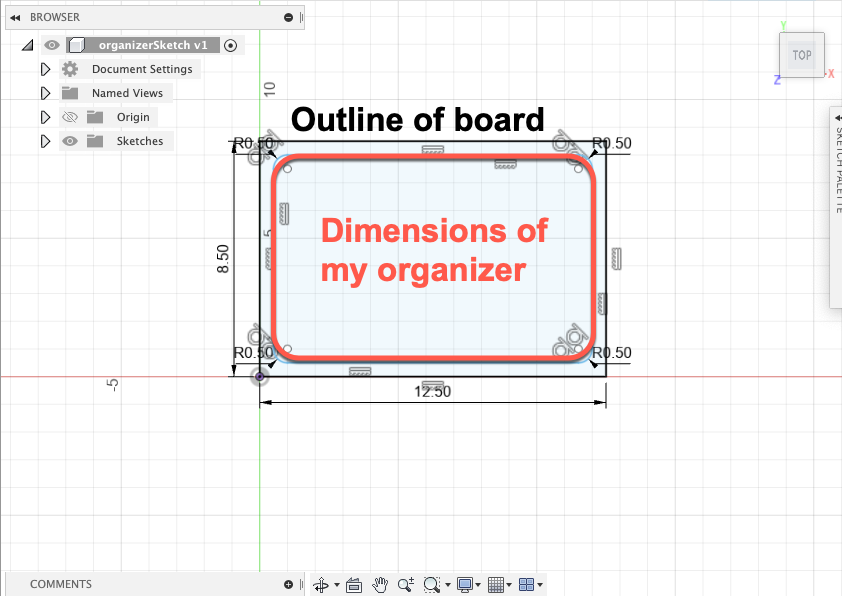The image size is (842, 596).
Task: Select the 12.50 width dimension
Action: coord(432,392)
